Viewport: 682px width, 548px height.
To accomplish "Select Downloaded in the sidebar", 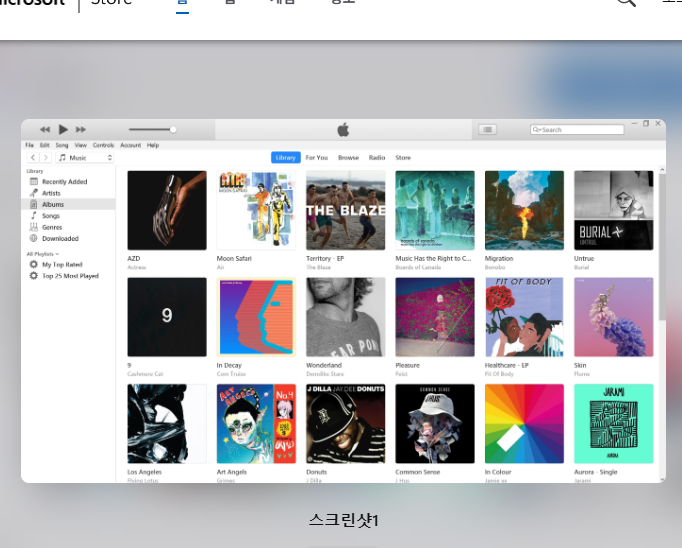I will (69, 238).
